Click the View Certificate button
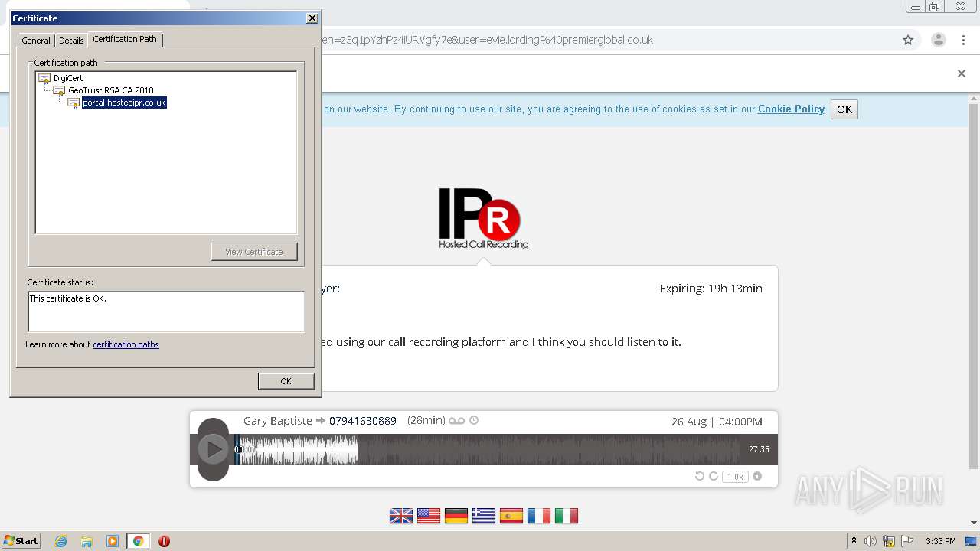The image size is (980, 551). pyautogui.click(x=254, y=252)
